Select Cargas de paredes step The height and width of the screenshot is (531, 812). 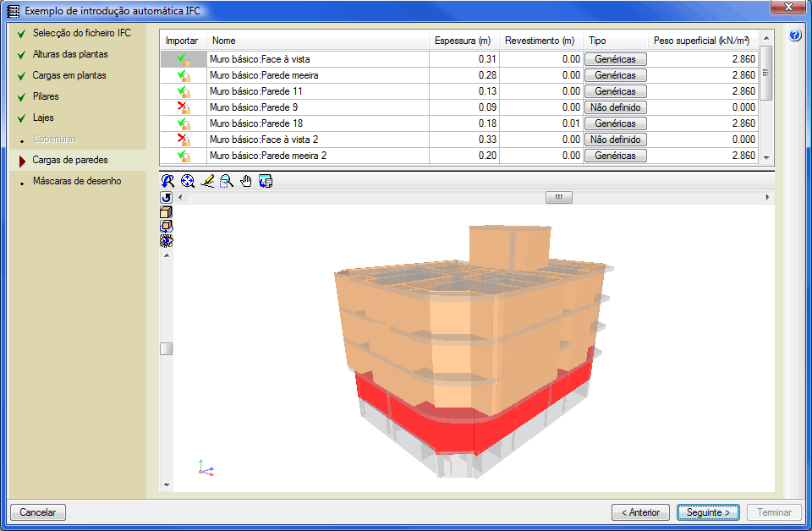click(x=70, y=161)
